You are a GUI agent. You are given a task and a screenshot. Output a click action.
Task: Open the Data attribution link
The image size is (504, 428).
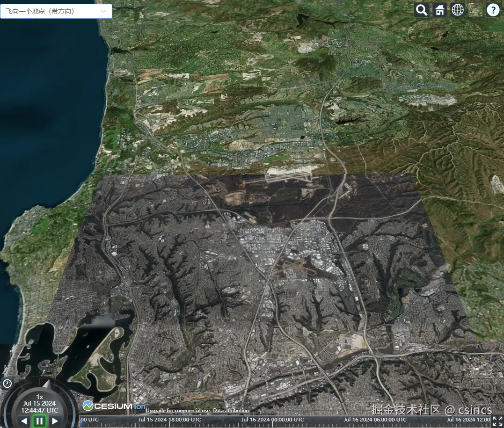pos(231,410)
